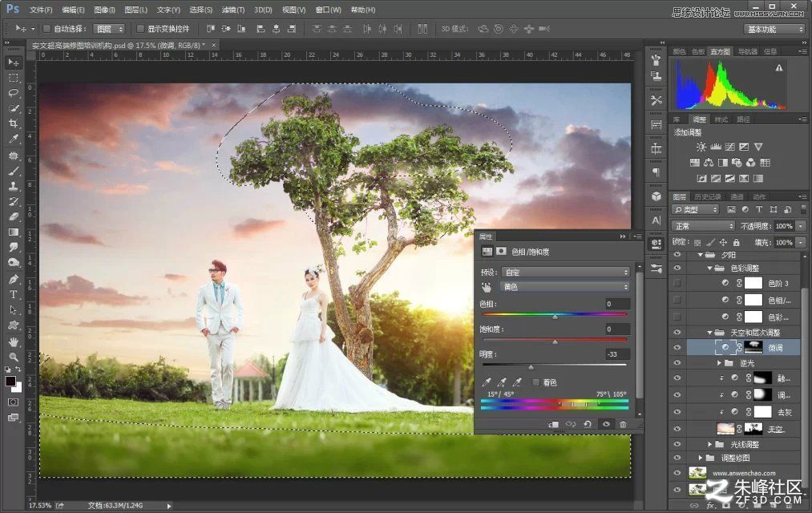The height and width of the screenshot is (513, 812).
Task: Select the Horizontal Type tool
Action: pyautogui.click(x=13, y=294)
